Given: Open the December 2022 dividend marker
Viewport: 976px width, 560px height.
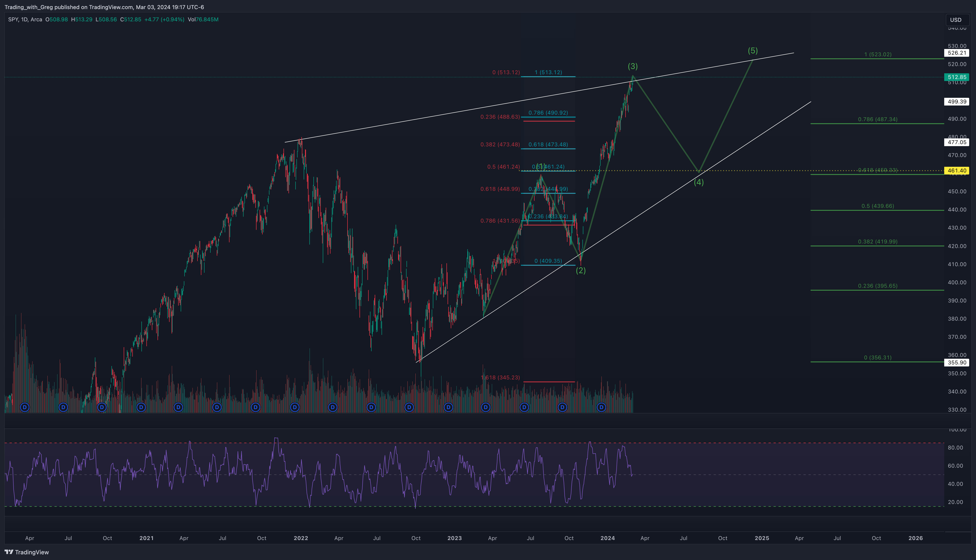Looking at the screenshot, I should click(449, 407).
